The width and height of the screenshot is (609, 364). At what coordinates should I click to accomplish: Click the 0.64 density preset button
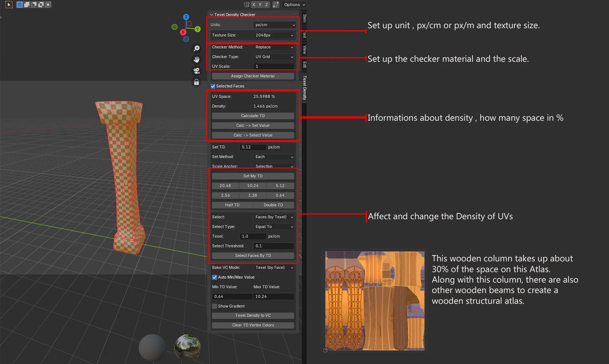(280, 195)
